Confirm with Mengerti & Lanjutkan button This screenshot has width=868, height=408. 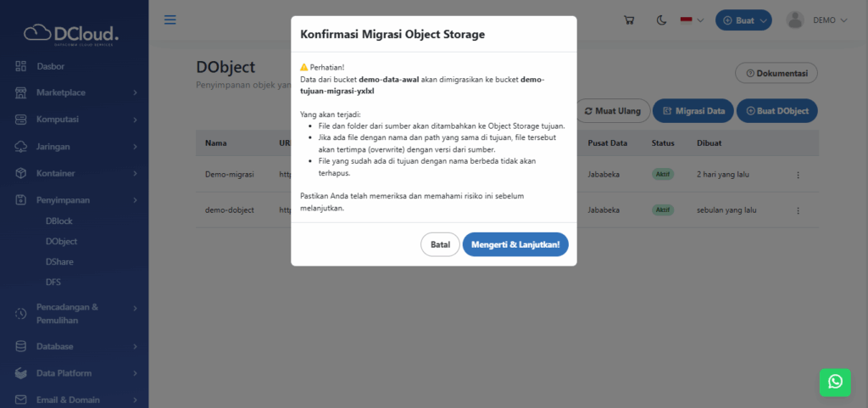[x=515, y=244]
